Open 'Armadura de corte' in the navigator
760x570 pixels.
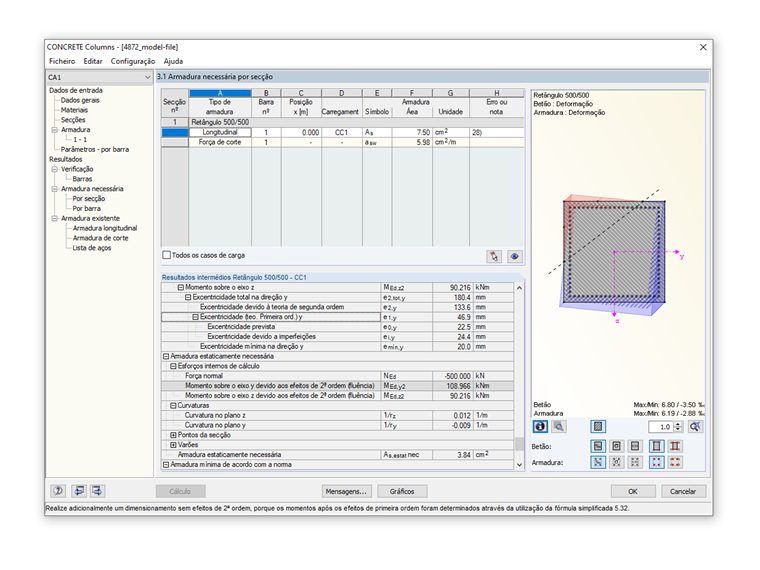coord(100,238)
